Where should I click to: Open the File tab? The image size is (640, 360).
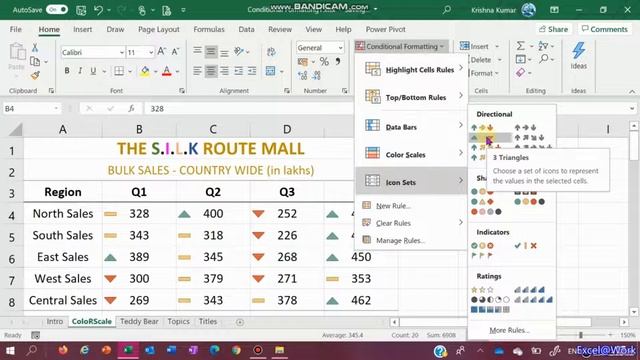click(16, 29)
